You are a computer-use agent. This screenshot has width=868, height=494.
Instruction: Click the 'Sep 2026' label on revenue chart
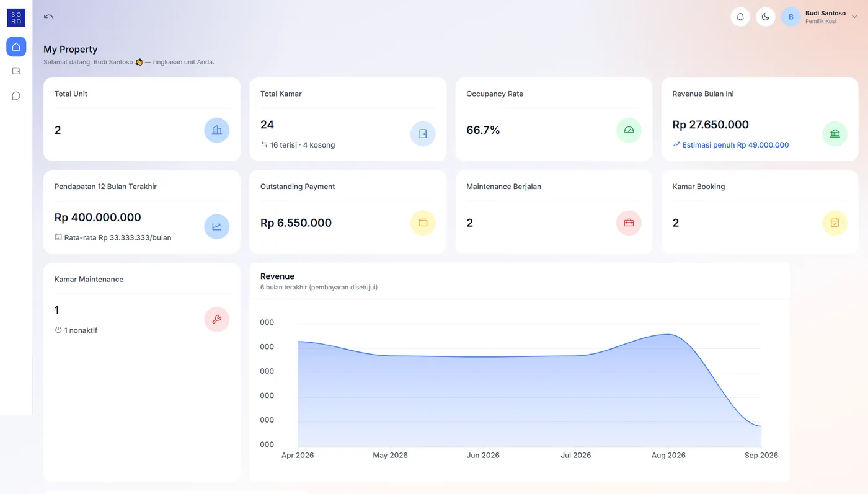click(761, 455)
